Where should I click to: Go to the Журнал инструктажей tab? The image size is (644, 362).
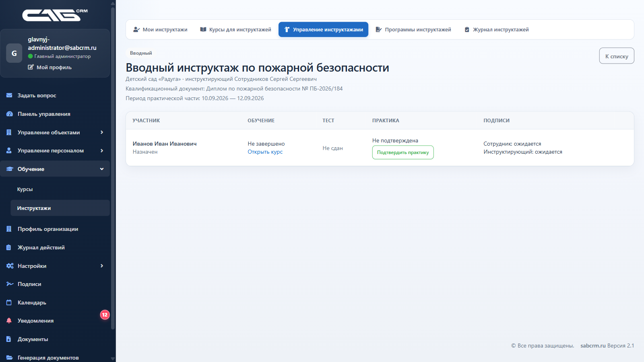pos(497,29)
